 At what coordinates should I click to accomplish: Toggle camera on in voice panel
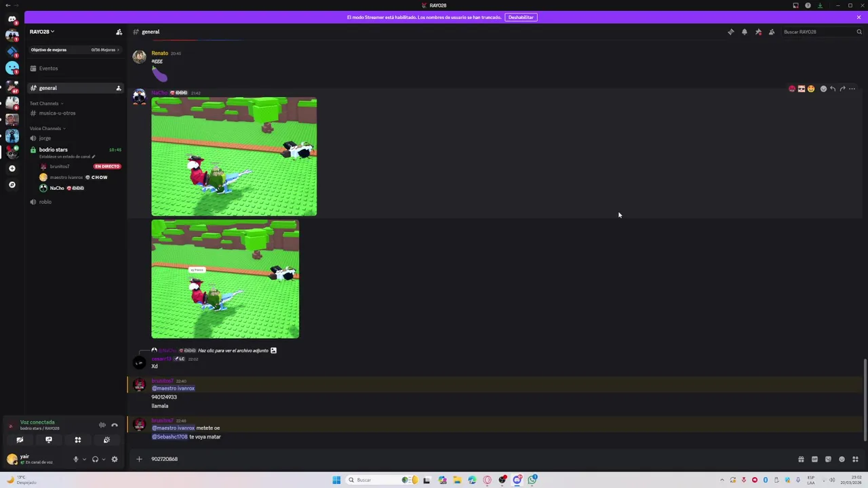[20, 440]
